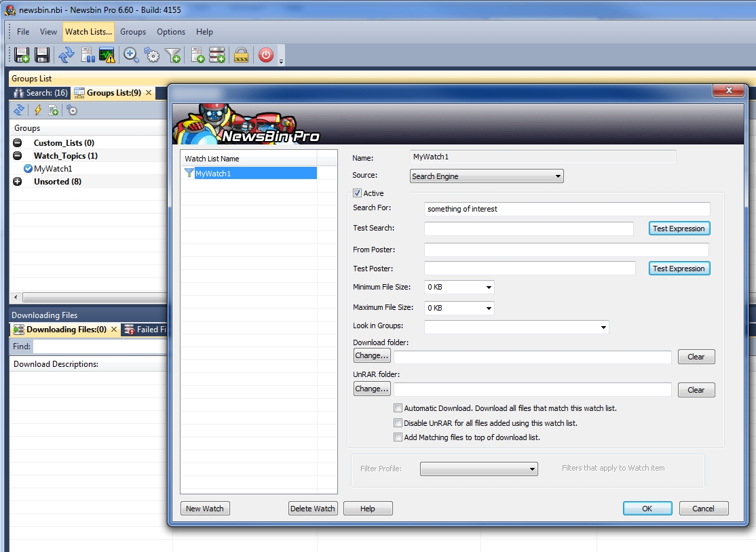Click Test Expression button beside Test Poster
Image resolution: width=756 pixels, height=552 pixels.
tap(679, 269)
